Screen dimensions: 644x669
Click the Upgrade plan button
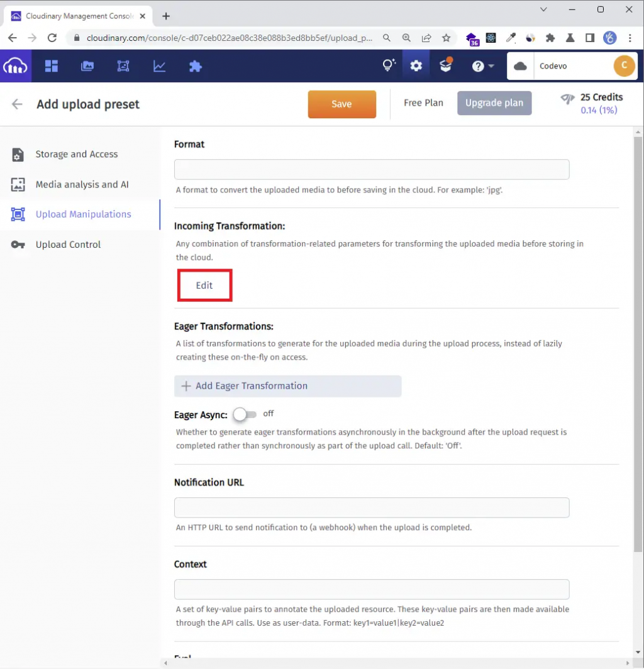pyautogui.click(x=494, y=103)
